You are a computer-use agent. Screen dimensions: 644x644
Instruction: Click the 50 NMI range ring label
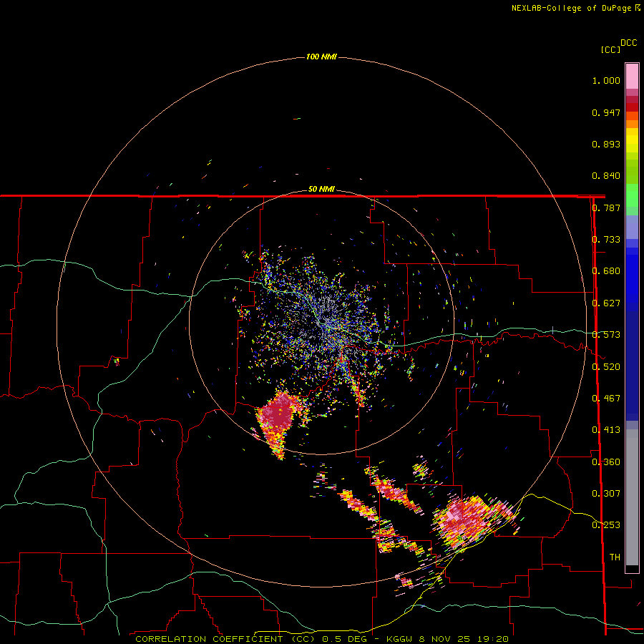[321, 190]
